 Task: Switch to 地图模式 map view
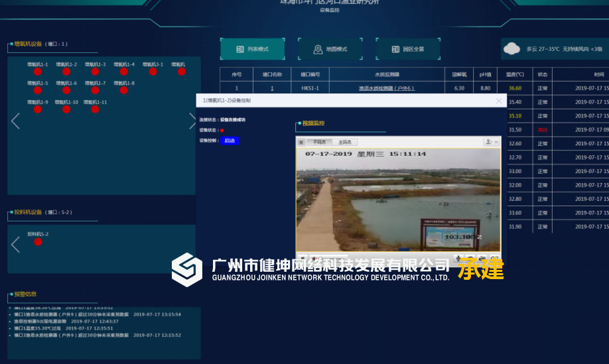(330, 49)
